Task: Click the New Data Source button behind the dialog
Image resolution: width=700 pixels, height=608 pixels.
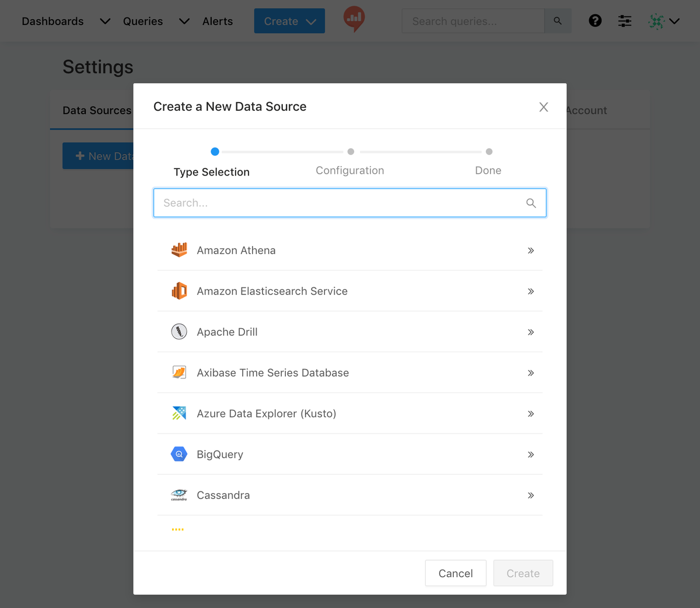Action: pyautogui.click(x=98, y=156)
